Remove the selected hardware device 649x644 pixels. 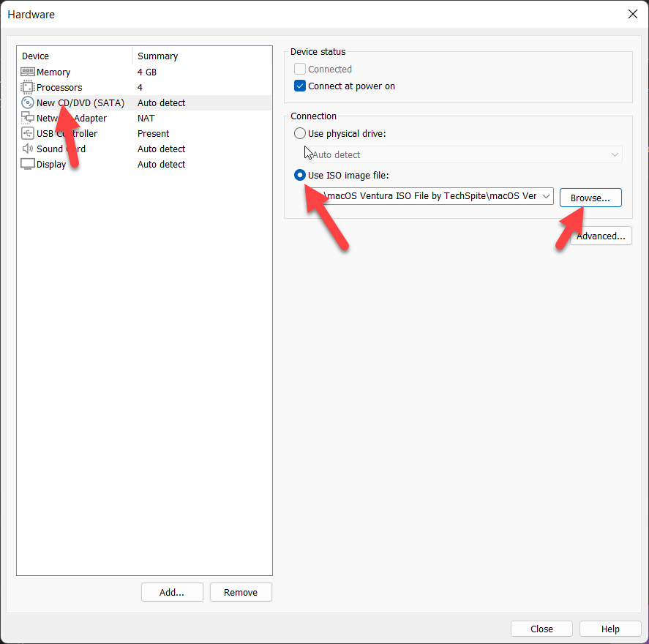[241, 592]
